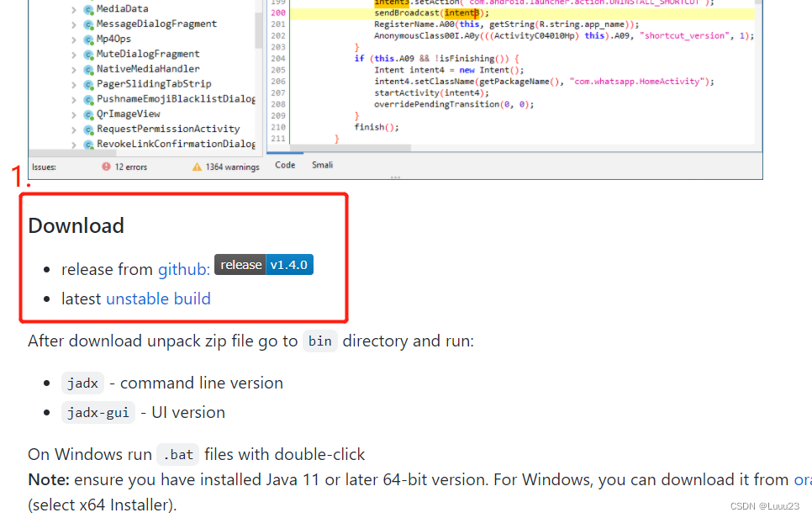This screenshot has width=812, height=518.
Task: Expand the PagerSlidingTabStrip node
Action: [73, 83]
